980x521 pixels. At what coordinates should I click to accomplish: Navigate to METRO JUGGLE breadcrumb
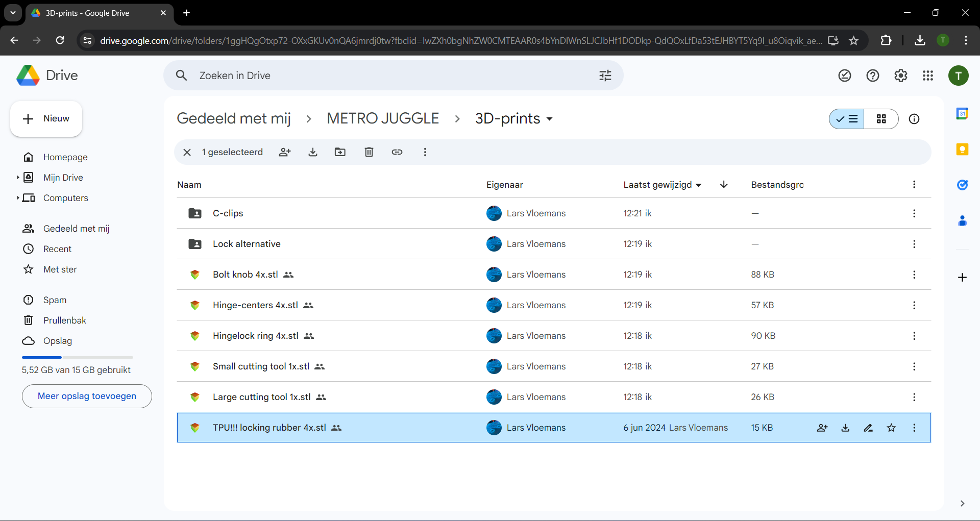(x=383, y=118)
